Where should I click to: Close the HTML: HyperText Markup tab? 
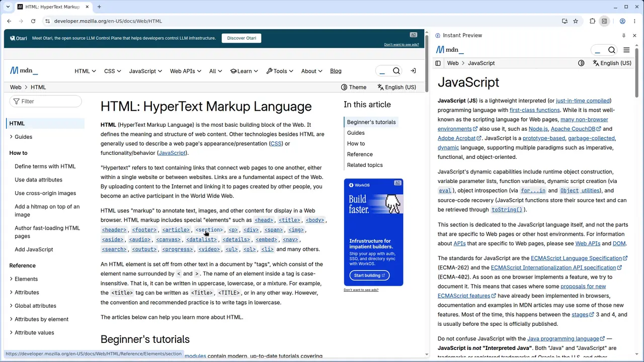click(x=88, y=7)
